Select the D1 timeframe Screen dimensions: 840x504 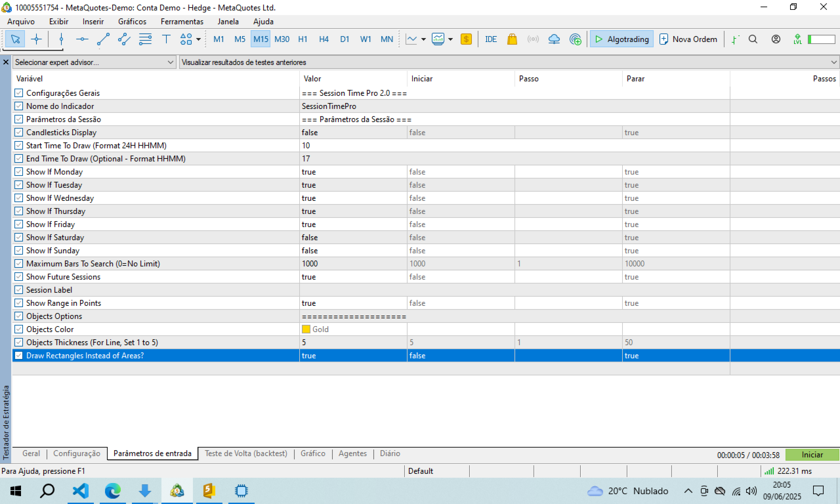345,39
